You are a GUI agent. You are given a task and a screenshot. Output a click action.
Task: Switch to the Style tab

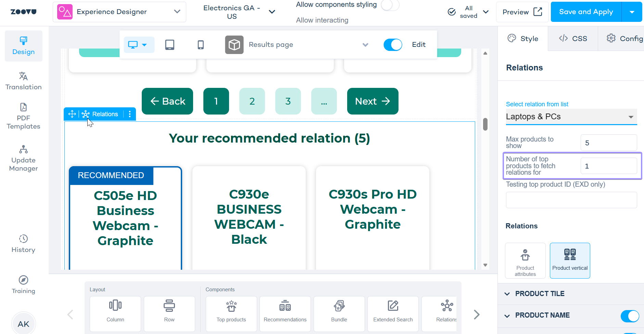(x=523, y=39)
